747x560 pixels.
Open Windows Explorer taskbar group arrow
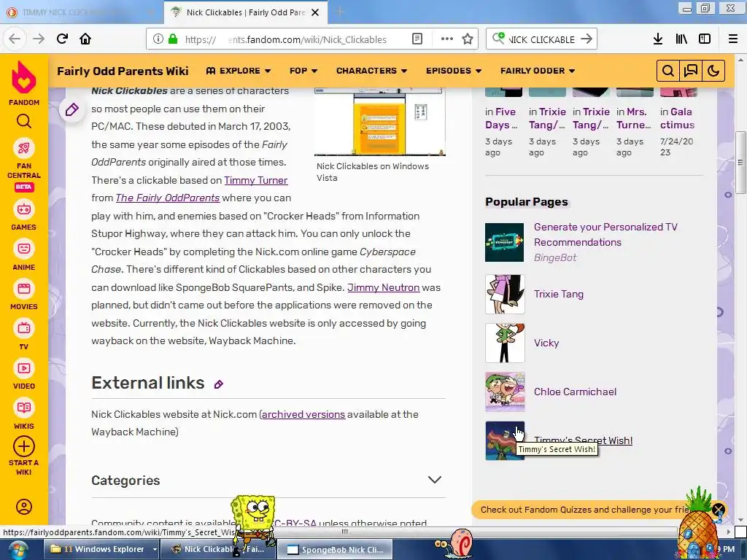tap(155, 549)
